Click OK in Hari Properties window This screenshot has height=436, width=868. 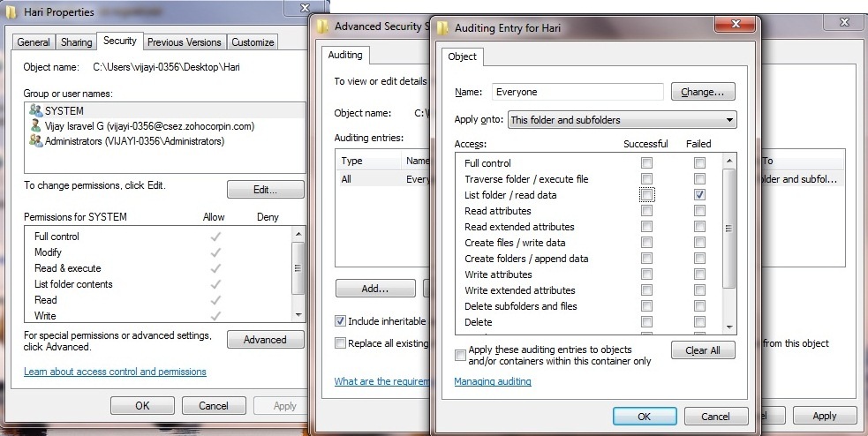click(x=142, y=406)
